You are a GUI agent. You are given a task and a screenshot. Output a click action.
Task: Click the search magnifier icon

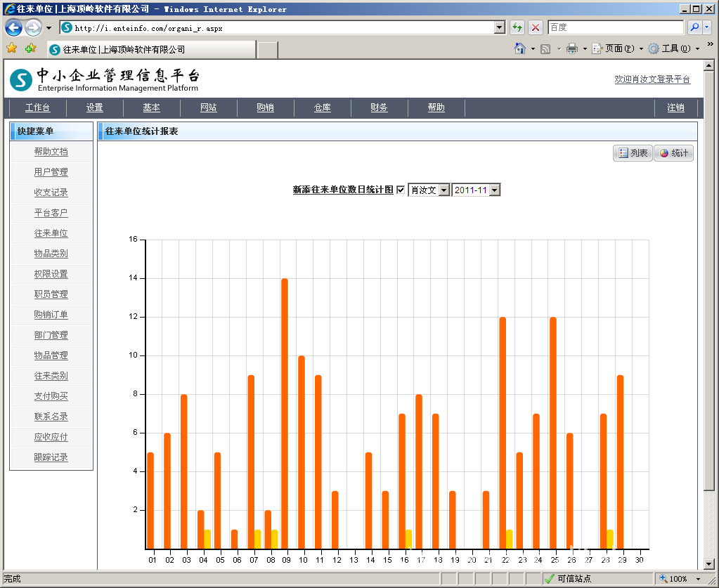tap(694, 27)
